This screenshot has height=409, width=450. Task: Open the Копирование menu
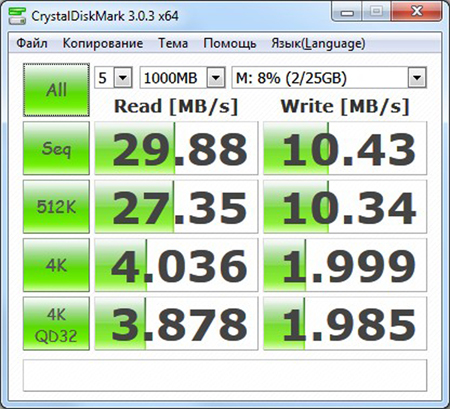point(103,43)
